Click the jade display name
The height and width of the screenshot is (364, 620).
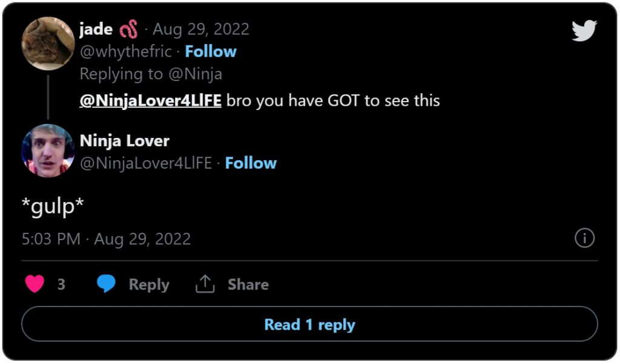[x=96, y=29]
